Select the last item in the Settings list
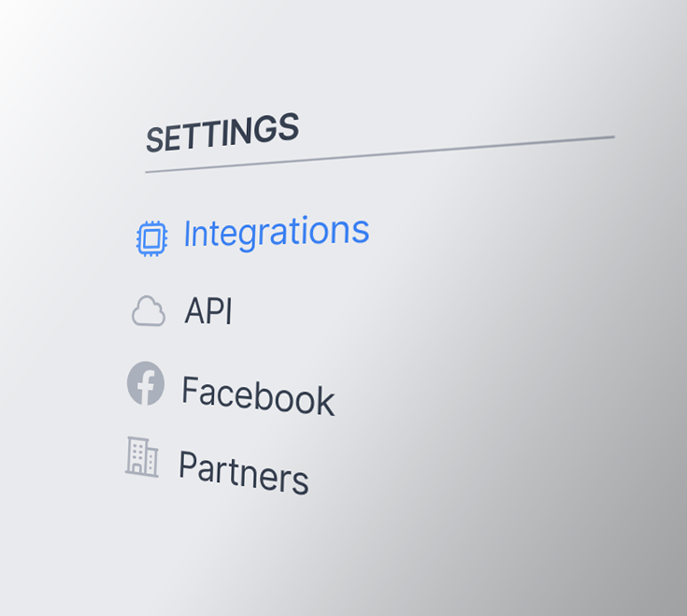Image resolution: width=687 pixels, height=616 pixels. [243, 472]
